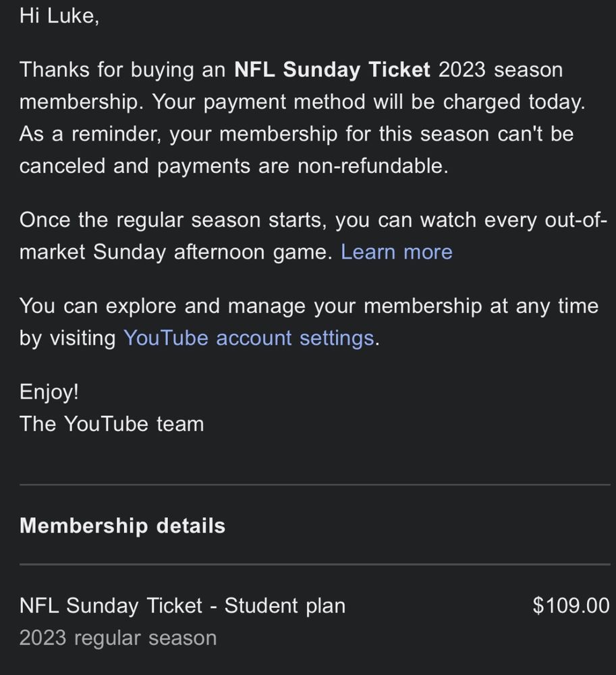Click the 'Enjoy!' sign-off text
This screenshot has height=675, width=616.
coord(49,392)
